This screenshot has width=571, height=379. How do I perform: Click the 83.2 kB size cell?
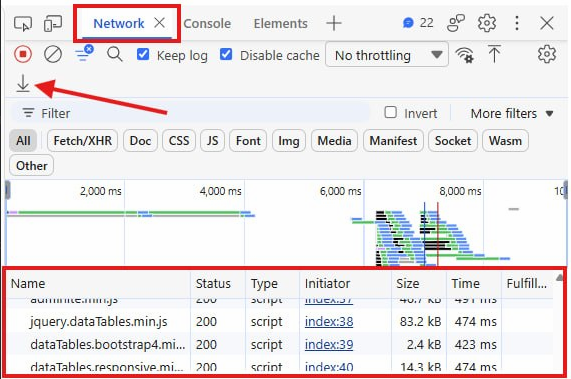click(420, 321)
